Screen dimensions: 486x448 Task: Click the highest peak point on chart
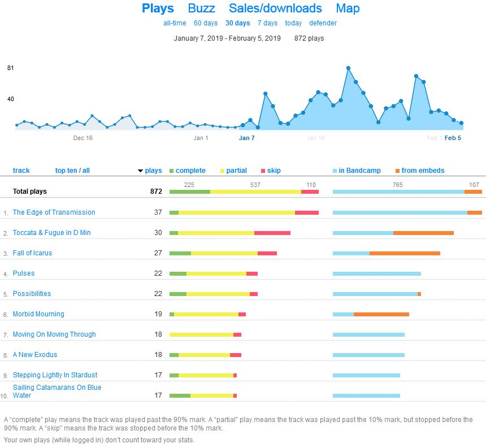(348, 68)
